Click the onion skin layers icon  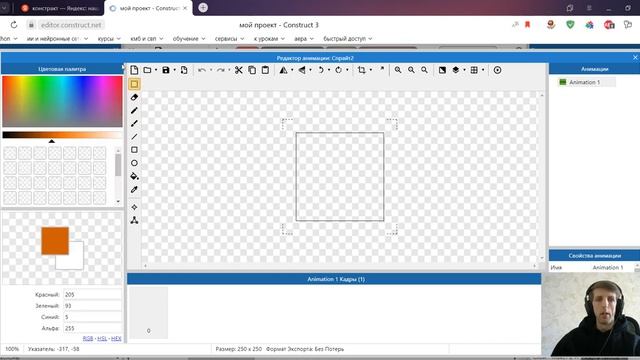pyautogui.click(x=456, y=70)
